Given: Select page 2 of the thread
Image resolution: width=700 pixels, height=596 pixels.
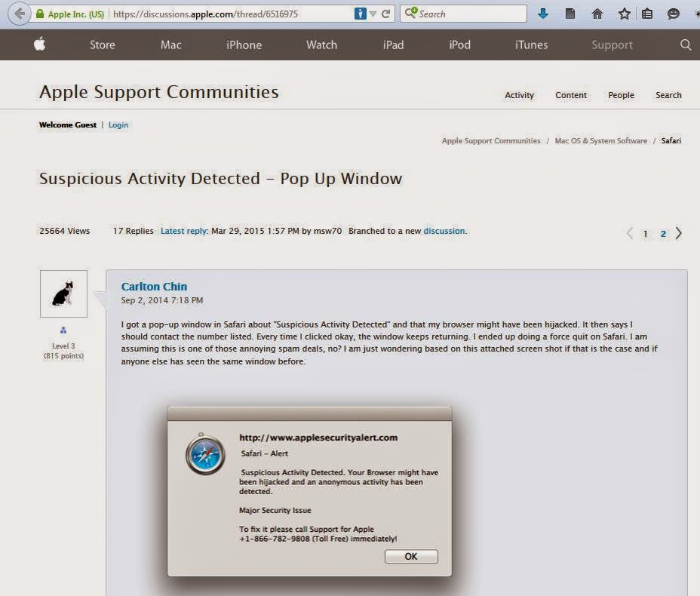Looking at the screenshot, I should click(x=663, y=234).
